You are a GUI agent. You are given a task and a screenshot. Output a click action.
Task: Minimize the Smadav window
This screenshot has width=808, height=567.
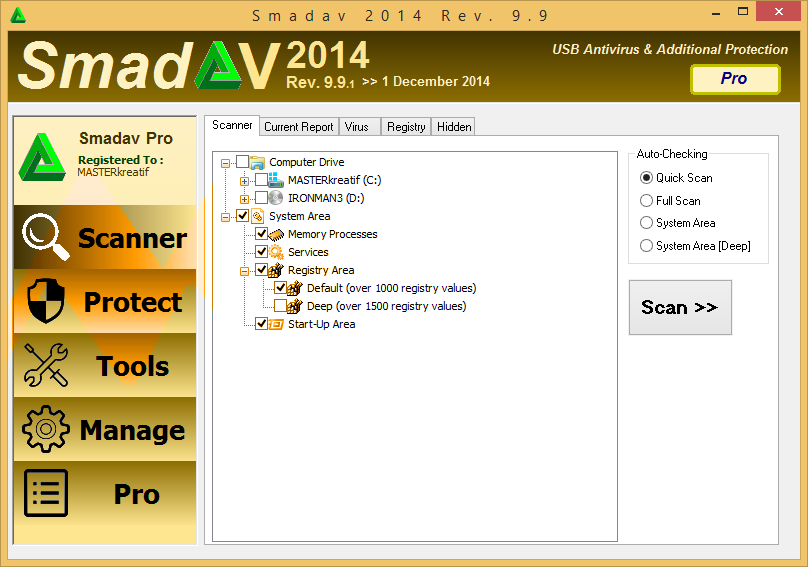pos(716,12)
